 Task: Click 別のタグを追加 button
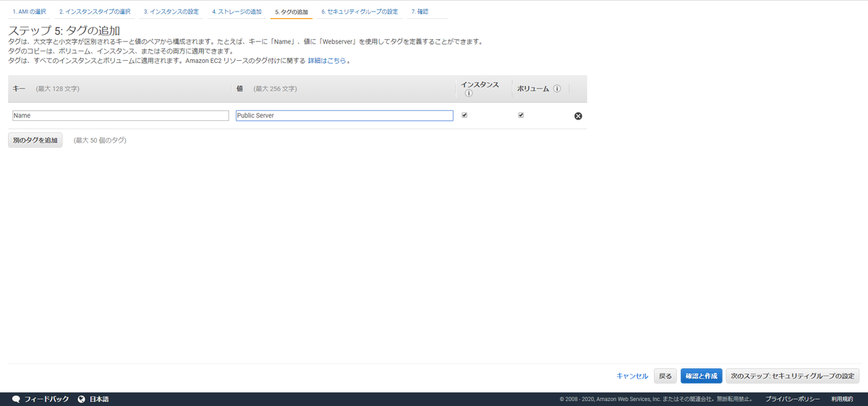(35, 140)
